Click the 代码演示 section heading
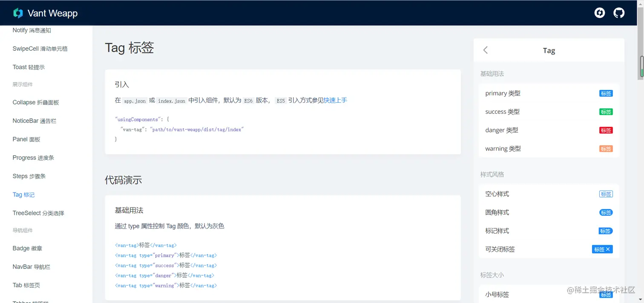Screen dimensions: 644x303 coord(124,180)
